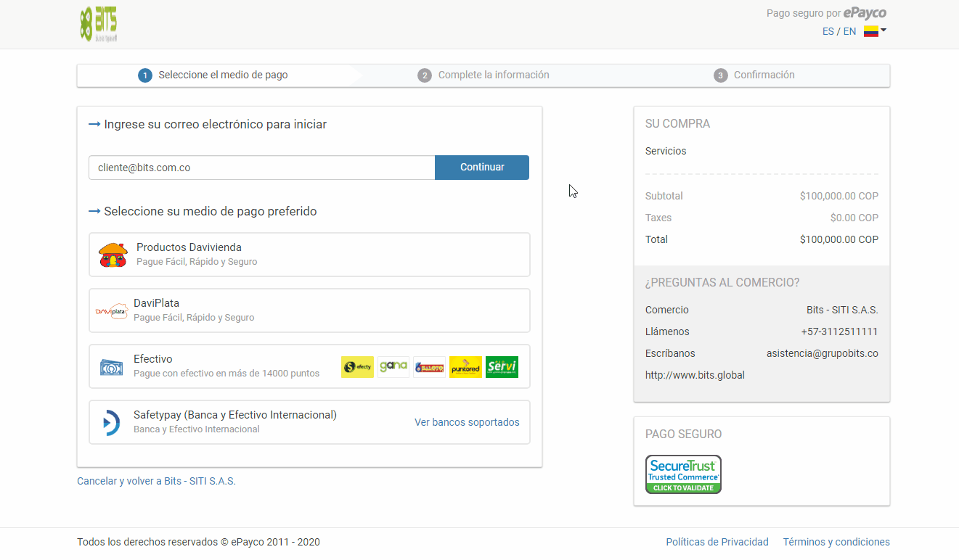Click the ePayco logo text
The width and height of the screenshot is (959, 560).
coord(865,13)
